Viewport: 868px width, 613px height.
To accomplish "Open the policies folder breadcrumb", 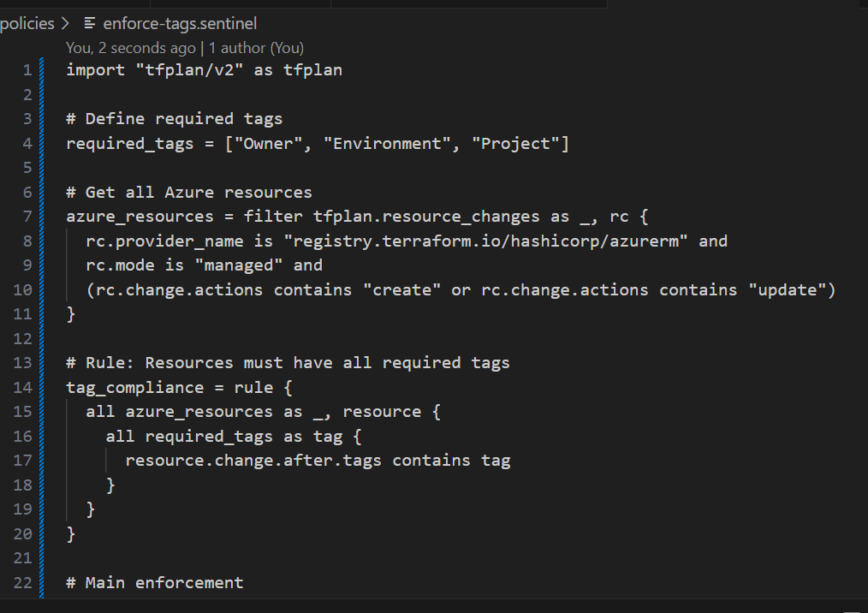I will pyautogui.click(x=27, y=24).
